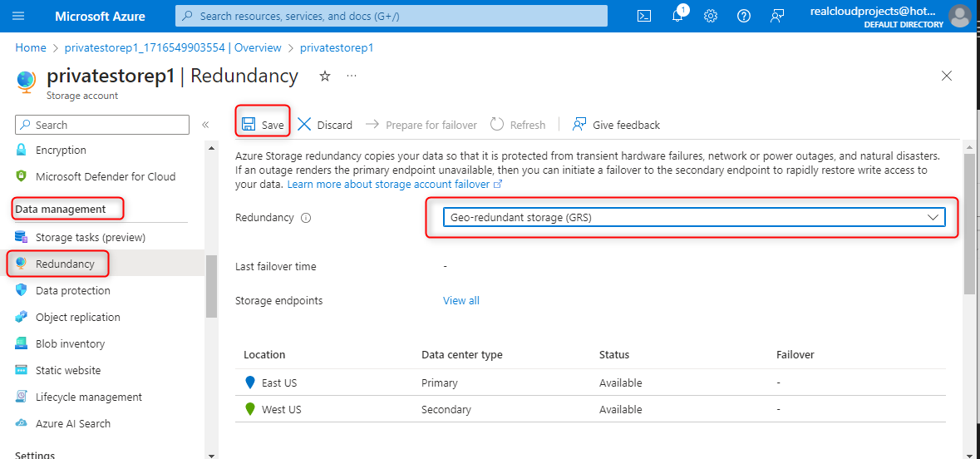Select Lifecycle management menu item

(x=88, y=397)
